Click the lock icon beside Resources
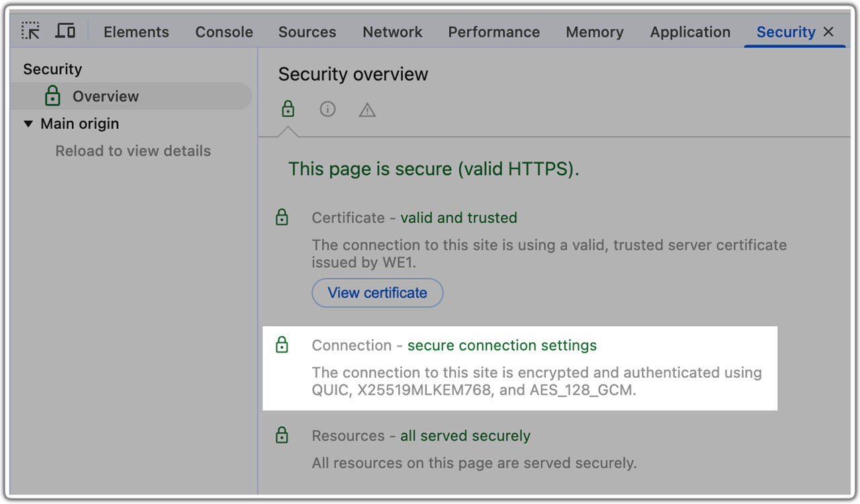The width and height of the screenshot is (860, 504). coord(282,436)
